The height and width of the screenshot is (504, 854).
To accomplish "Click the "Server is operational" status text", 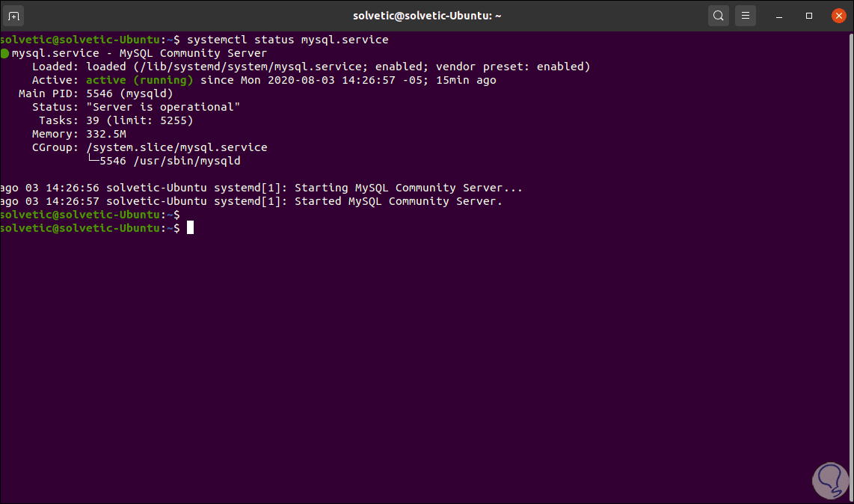I will (x=163, y=107).
